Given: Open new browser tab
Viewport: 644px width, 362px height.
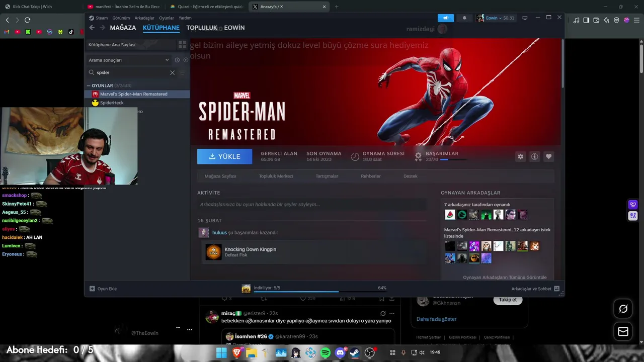Looking at the screenshot, I should point(337,7).
